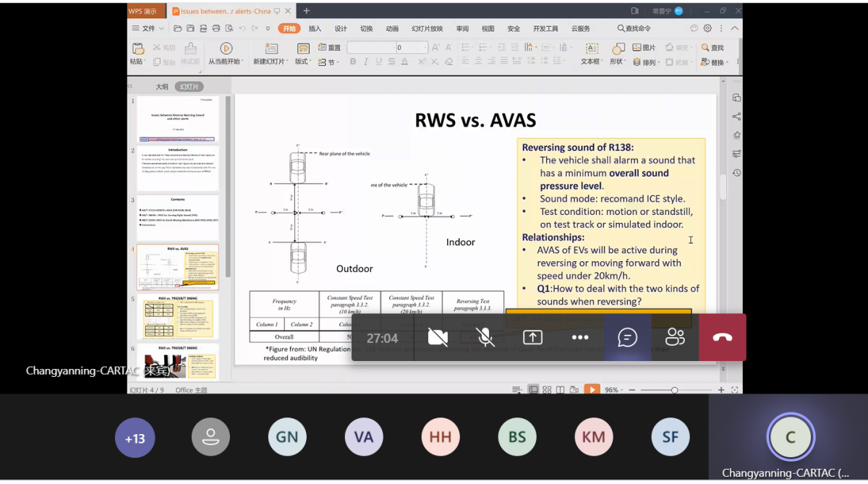Unmute the microphone in meeting toolbar
This screenshot has height=484, width=868.
(485, 337)
